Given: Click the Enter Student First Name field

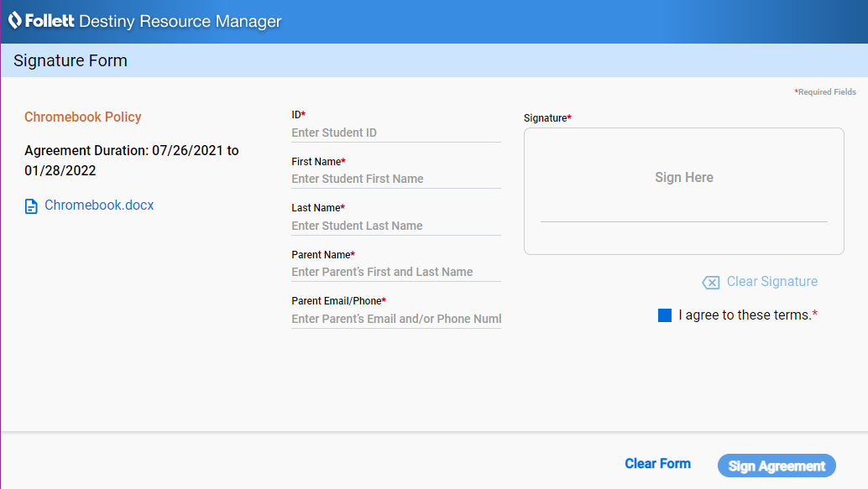Looking at the screenshot, I should click(x=395, y=179).
